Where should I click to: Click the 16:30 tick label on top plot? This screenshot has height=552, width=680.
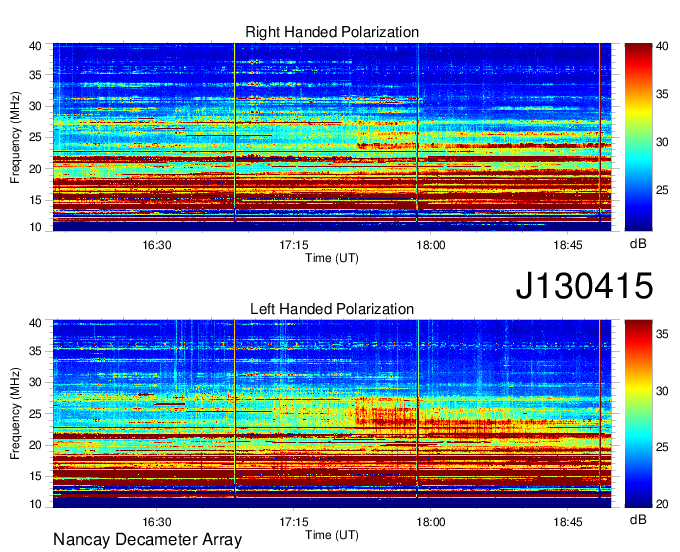click(157, 245)
